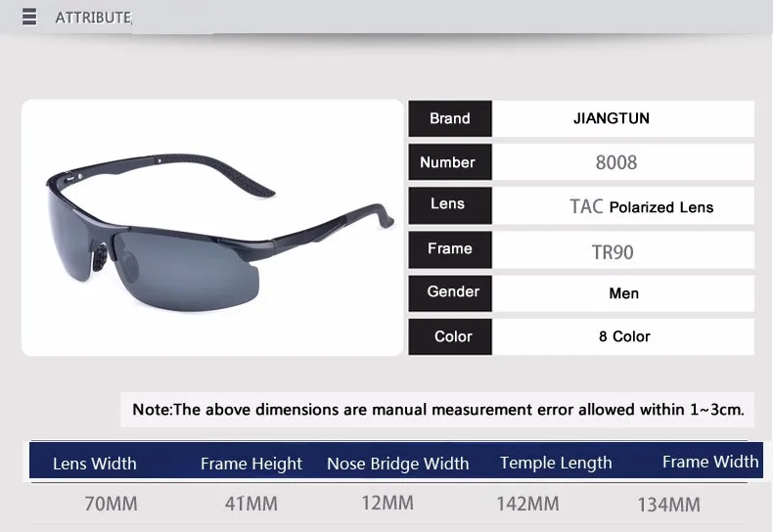The height and width of the screenshot is (532, 773).
Task: Click the Temple Length column header
Action: [556, 463]
